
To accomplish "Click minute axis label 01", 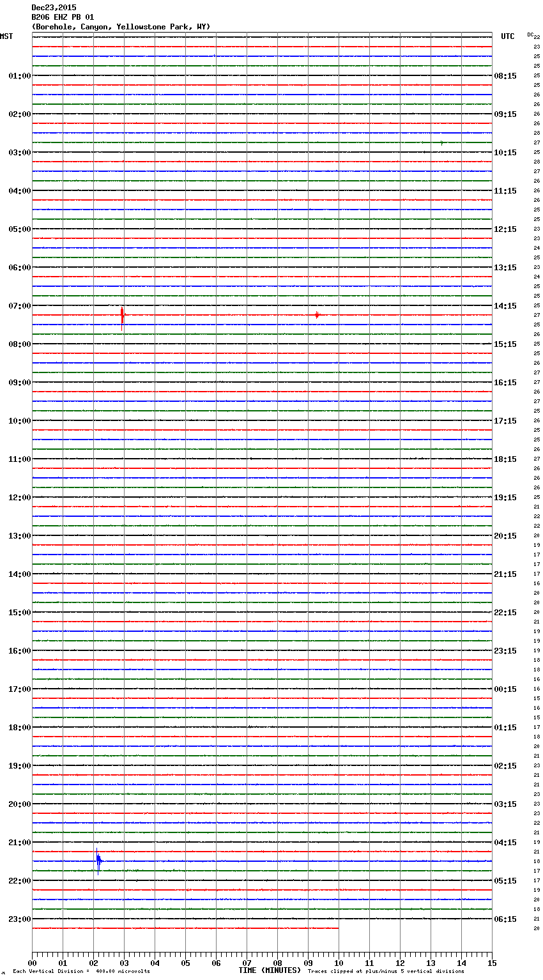I will [x=63, y=963].
